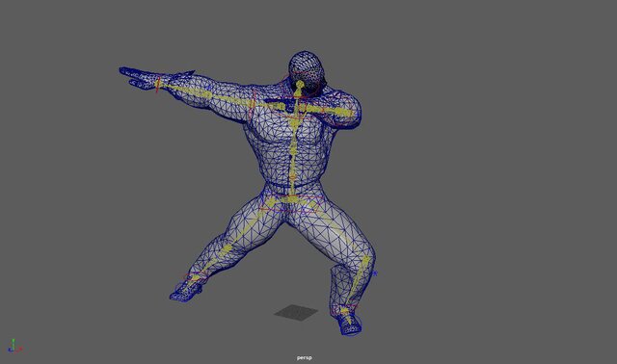This screenshot has height=364, width=617.
Task: Click the persp camera name label
Action: [x=305, y=358]
